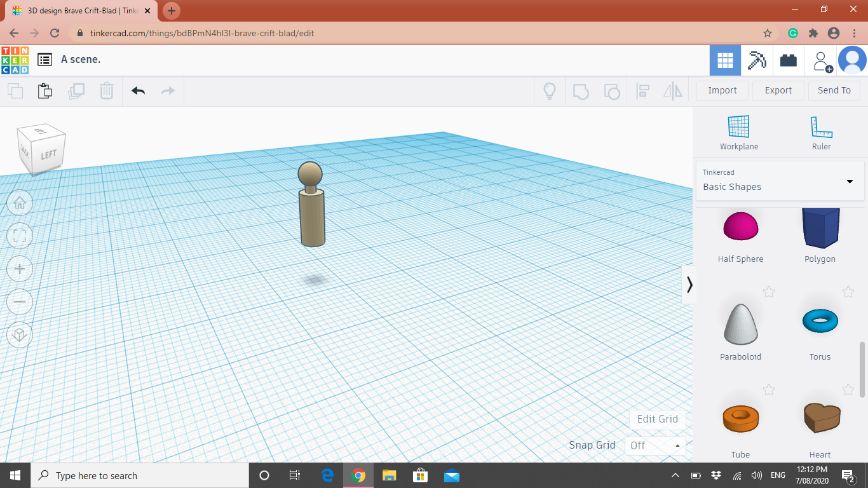Click the Copy icon in toolbar

point(15,91)
